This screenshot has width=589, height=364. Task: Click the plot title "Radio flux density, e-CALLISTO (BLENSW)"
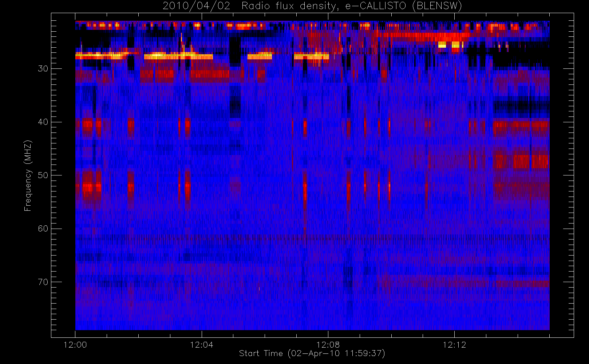point(352,6)
